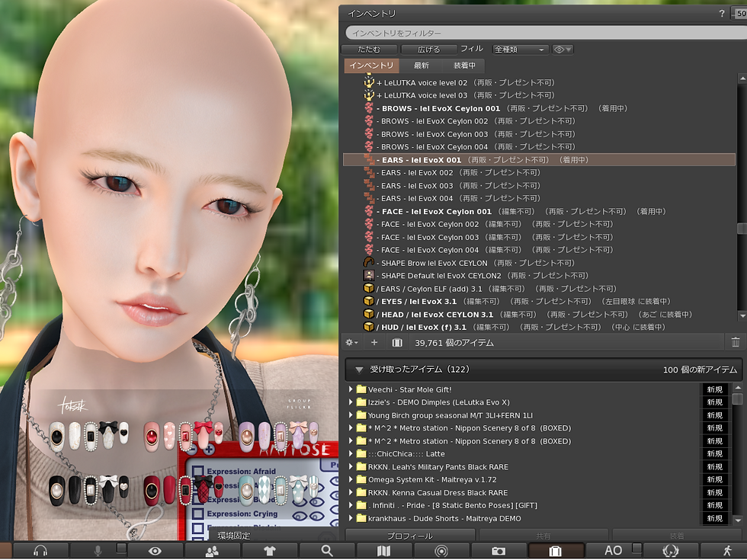The height and width of the screenshot is (560, 747).
Task: Click the インベントリをフィルター search field
Action: point(546,33)
